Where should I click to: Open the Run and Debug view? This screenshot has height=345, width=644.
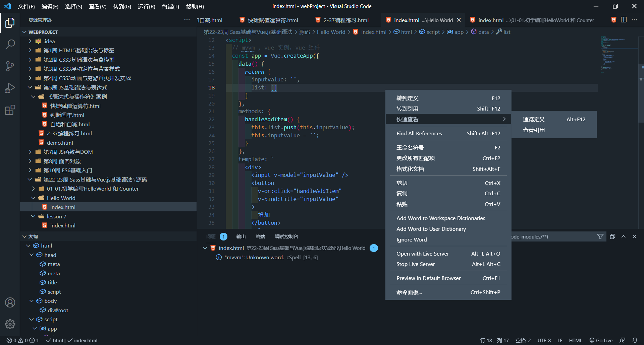point(10,88)
